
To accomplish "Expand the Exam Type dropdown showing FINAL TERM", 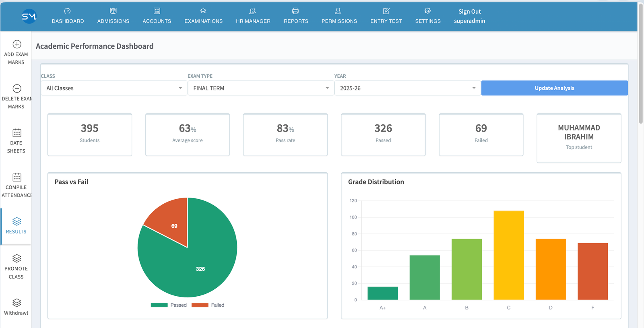I will [x=261, y=88].
